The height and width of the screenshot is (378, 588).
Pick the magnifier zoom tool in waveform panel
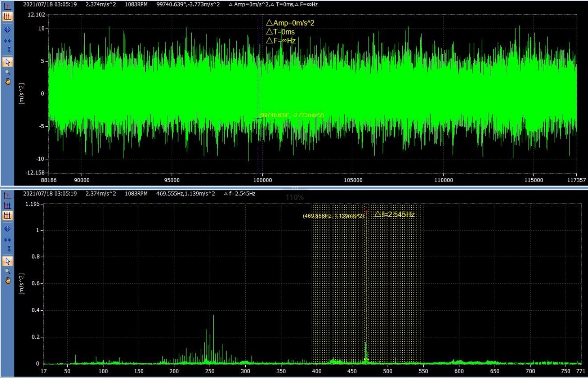click(7, 72)
